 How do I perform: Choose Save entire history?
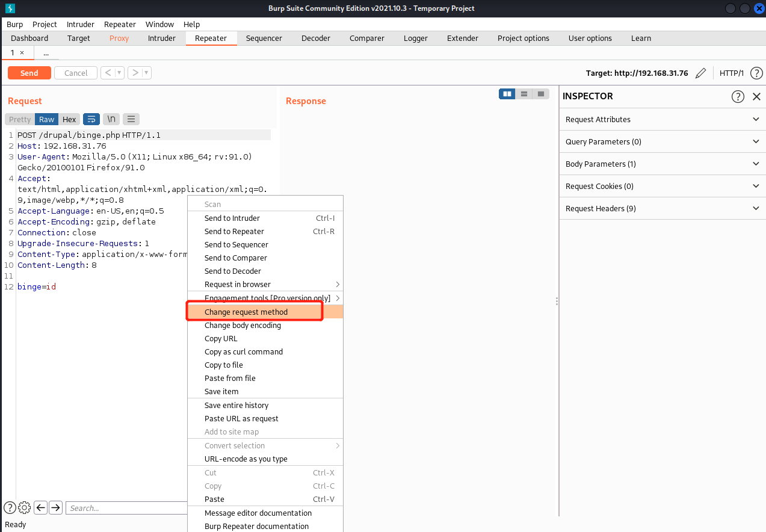point(265,405)
